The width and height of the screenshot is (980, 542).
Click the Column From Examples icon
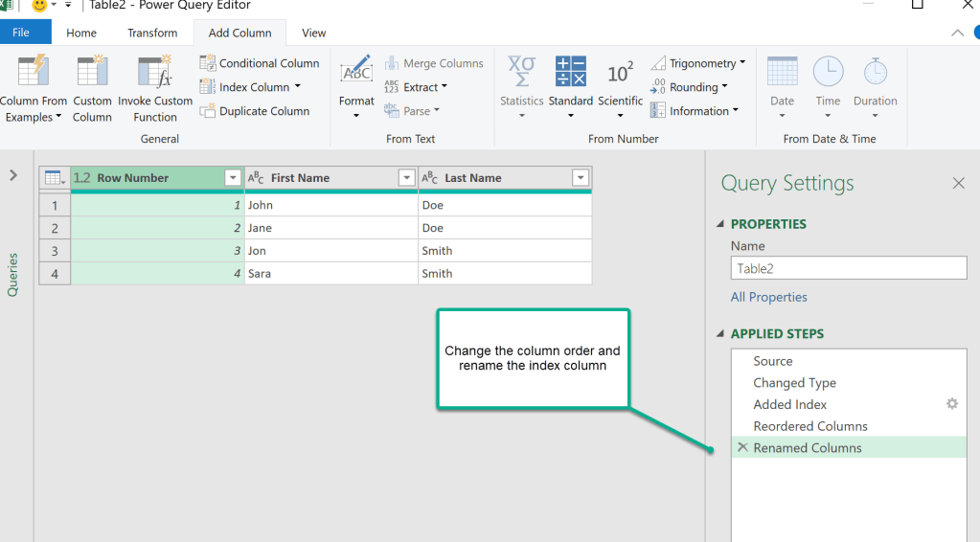tap(34, 70)
